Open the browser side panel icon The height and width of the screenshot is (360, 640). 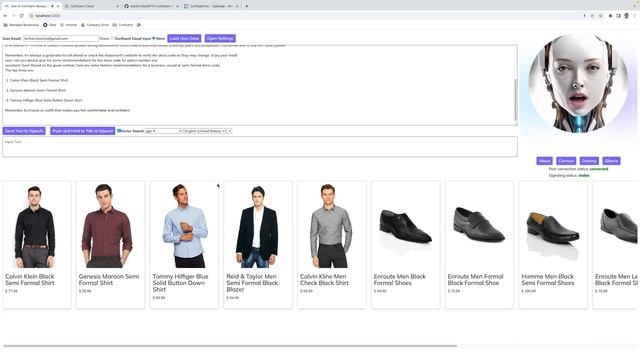point(618,16)
